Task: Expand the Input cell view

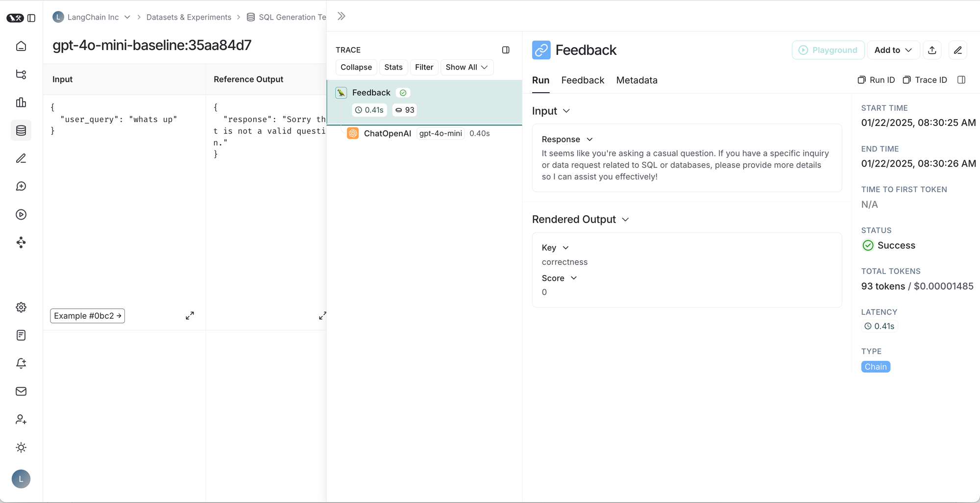Action: click(x=190, y=316)
